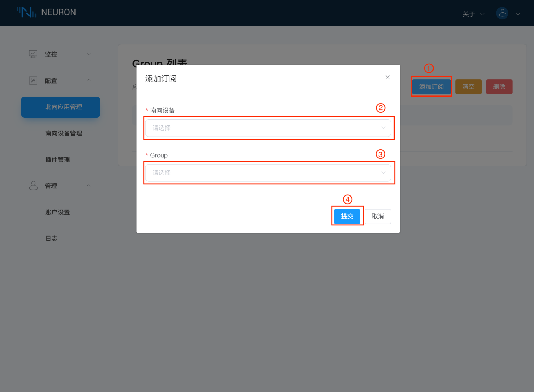The height and width of the screenshot is (392, 534).
Task: Collapse the 管理 menu section
Action: (x=89, y=186)
